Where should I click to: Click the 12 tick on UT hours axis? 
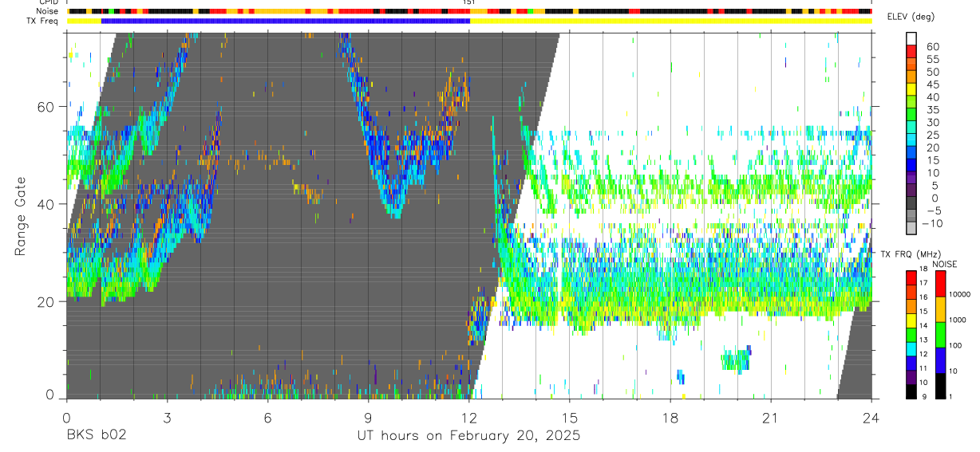(x=468, y=417)
